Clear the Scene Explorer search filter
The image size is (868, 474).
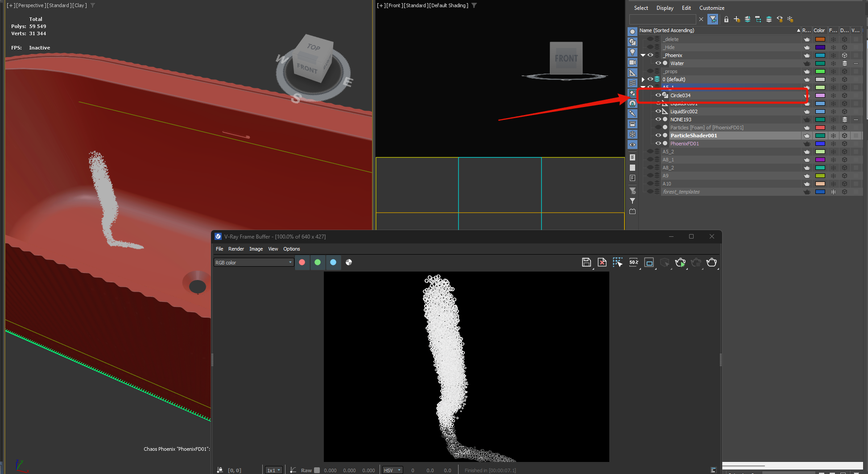(701, 19)
